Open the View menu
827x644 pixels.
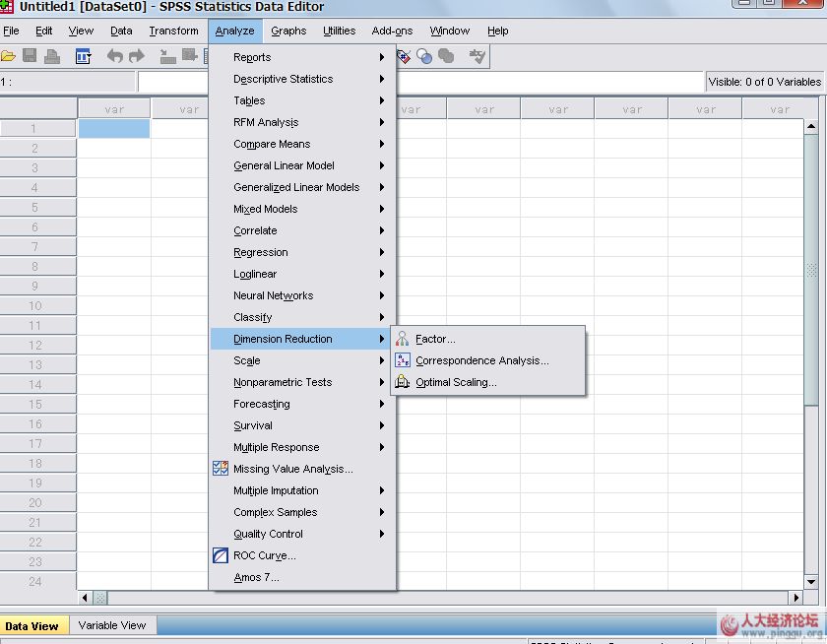(x=81, y=31)
